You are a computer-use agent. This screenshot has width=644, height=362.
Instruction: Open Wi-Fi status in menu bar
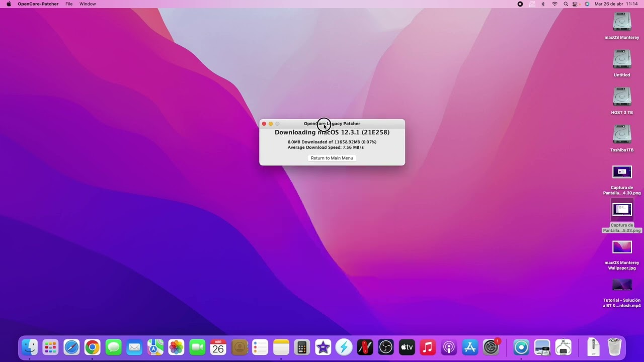tap(554, 4)
